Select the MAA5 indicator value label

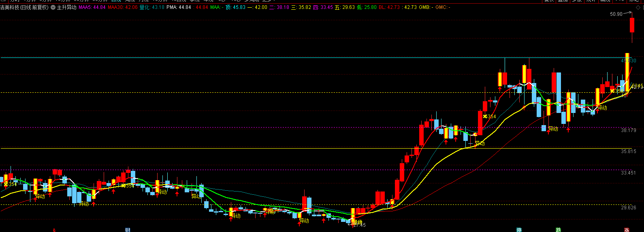point(92,7)
